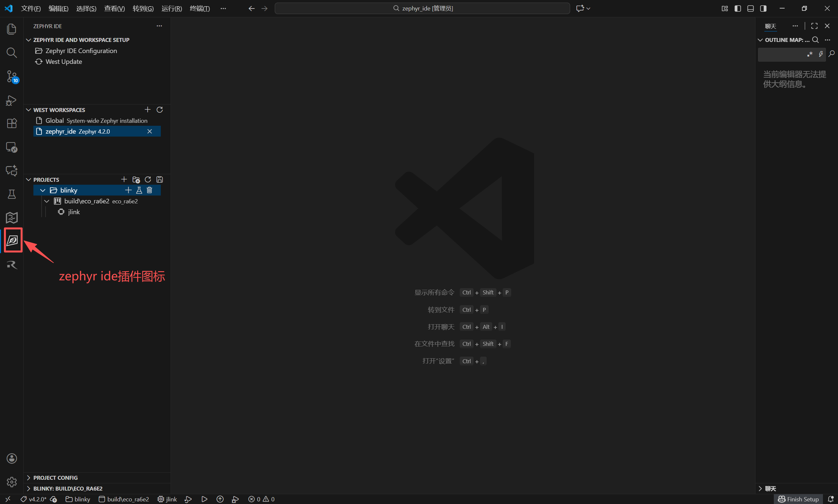The width and height of the screenshot is (838, 504).
Task: Open Accounts icon in activity bar
Action: coord(11,458)
